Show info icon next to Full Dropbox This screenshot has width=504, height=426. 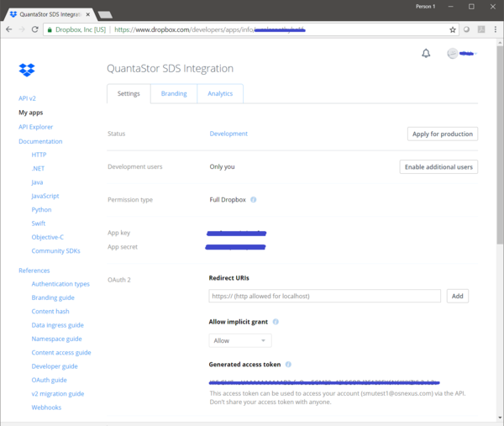(254, 200)
